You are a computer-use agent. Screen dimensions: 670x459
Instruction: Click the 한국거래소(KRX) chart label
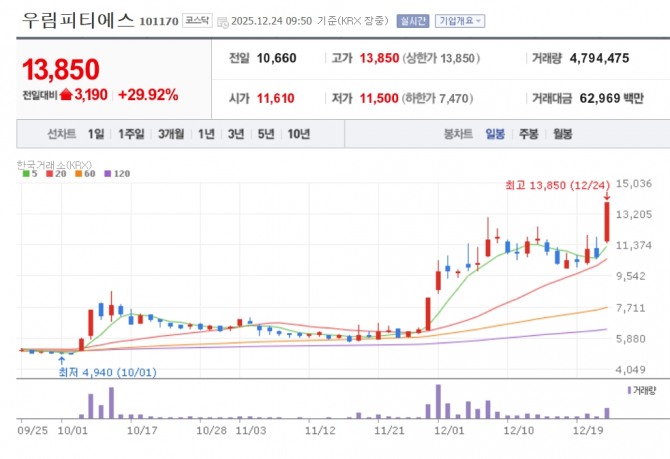(54, 165)
